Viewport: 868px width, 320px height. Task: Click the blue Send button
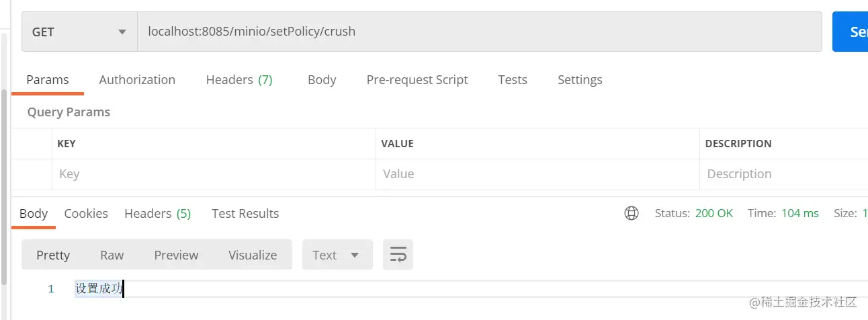(851, 32)
